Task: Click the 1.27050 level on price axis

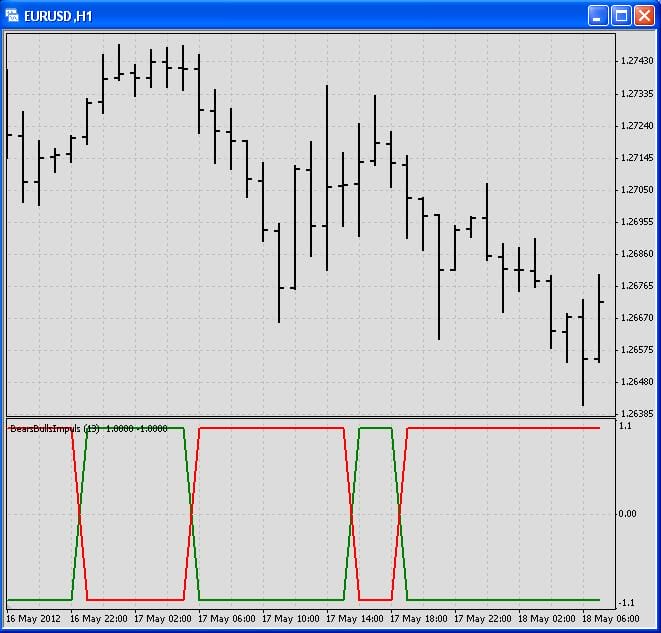Action: pyautogui.click(x=636, y=189)
